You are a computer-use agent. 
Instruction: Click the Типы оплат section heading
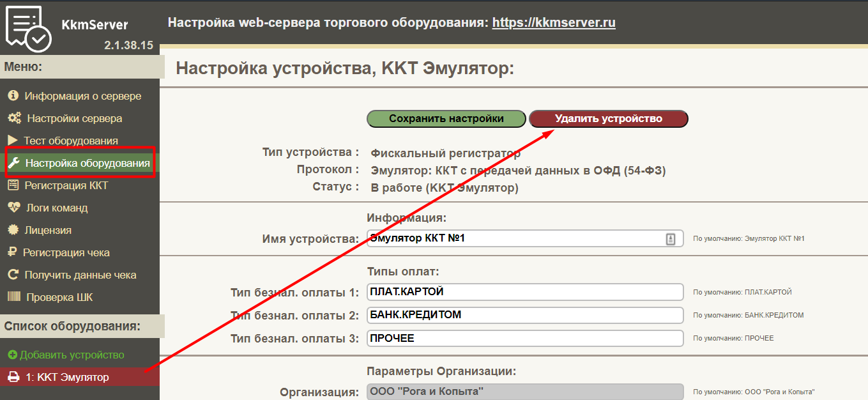click(x=403, y=272)
